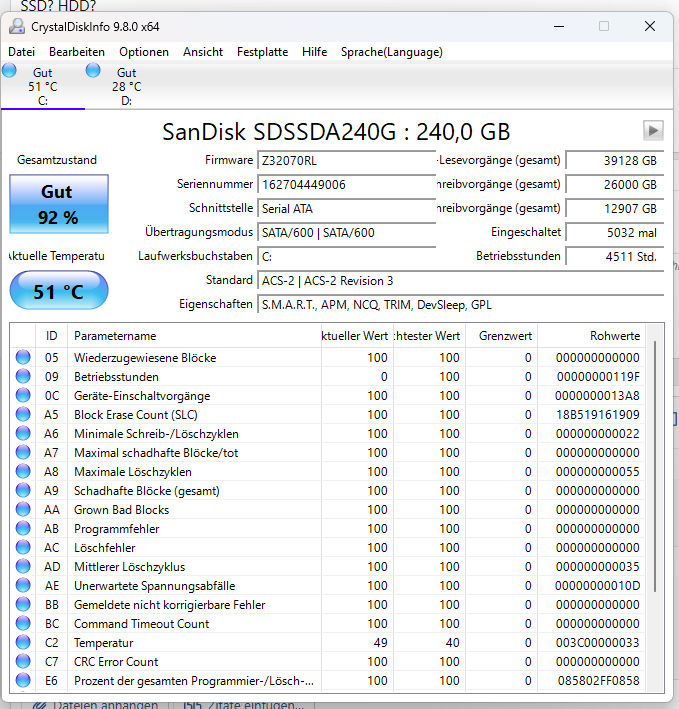
Task: Click the Übertragungsmodus field SATA/600
Action: 346,232
